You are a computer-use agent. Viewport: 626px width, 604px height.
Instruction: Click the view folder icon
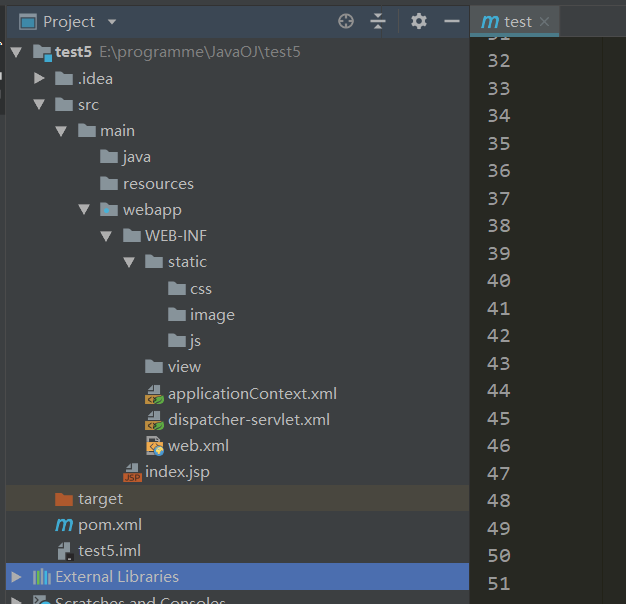154,366
